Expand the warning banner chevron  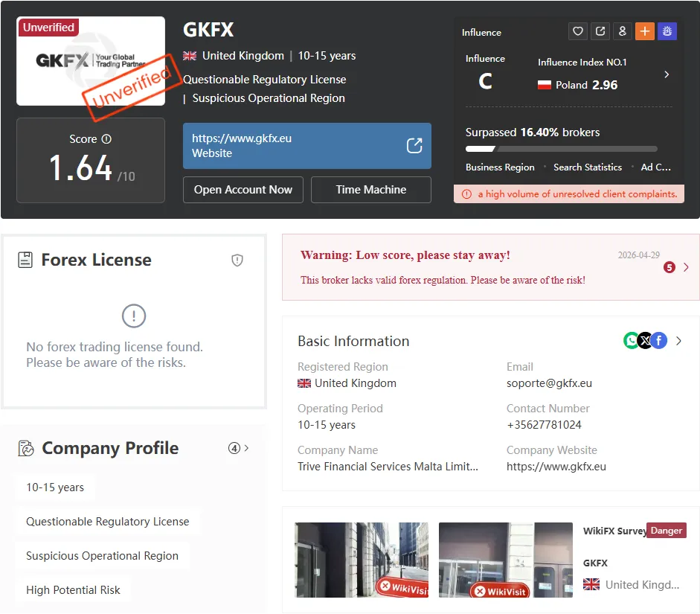coord(686,267)
